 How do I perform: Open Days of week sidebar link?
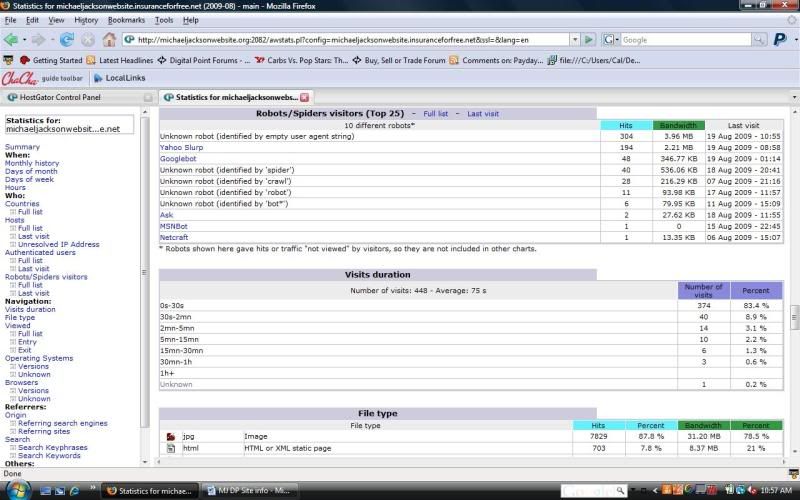tap(29, 180)
